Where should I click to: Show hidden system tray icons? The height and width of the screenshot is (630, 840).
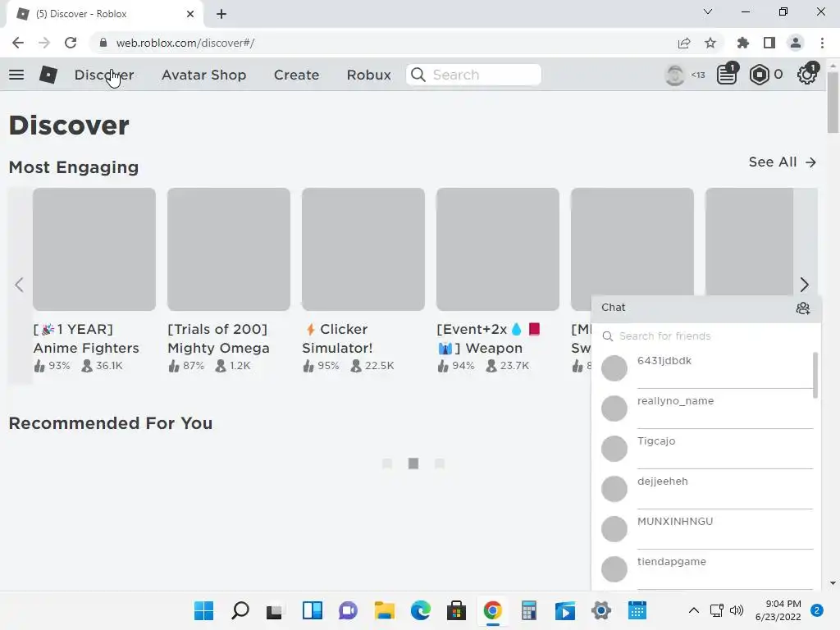tap(694, 610)
